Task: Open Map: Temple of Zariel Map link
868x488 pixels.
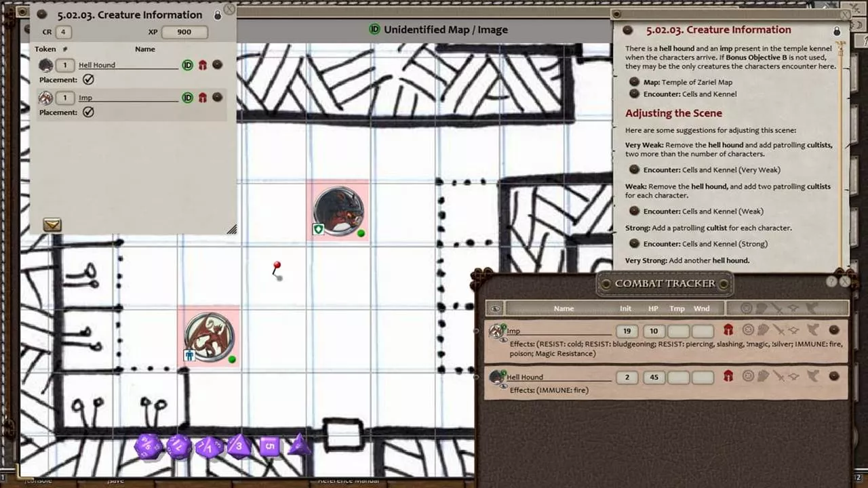Action: click(x=634, y=82)
